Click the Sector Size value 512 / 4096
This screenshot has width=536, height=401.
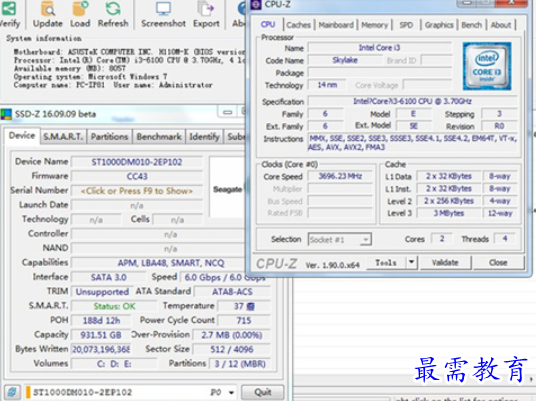pyautogui.click(x=231, y=349)
